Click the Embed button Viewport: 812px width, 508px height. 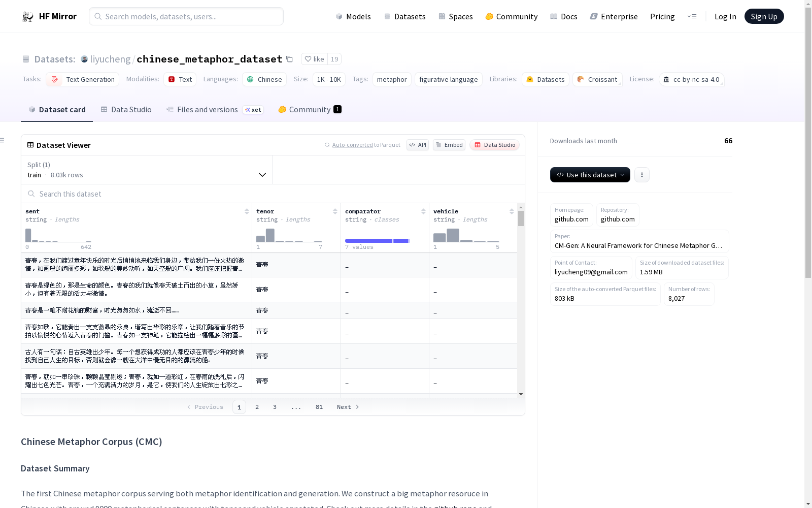click(x=449, y=145)
